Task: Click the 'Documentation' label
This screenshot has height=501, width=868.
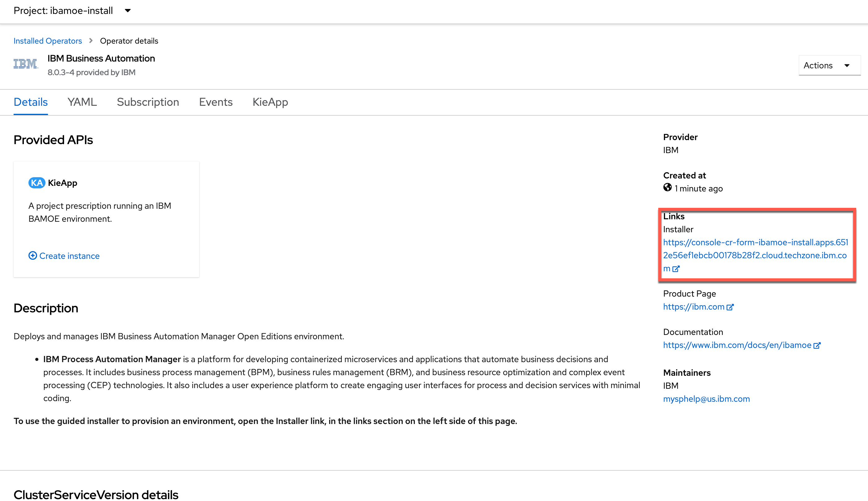Action: pos(693,332)
